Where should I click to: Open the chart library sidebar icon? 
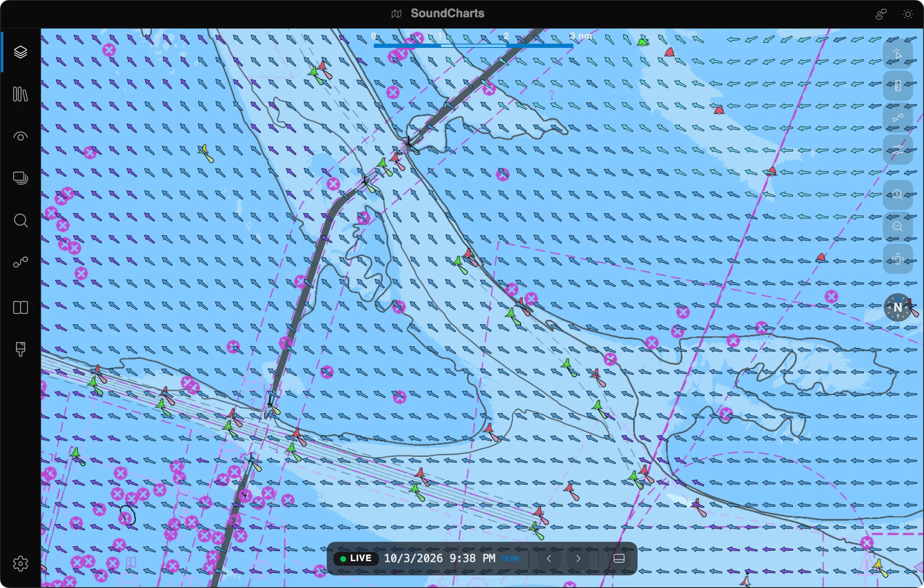(x=20, y=94)
